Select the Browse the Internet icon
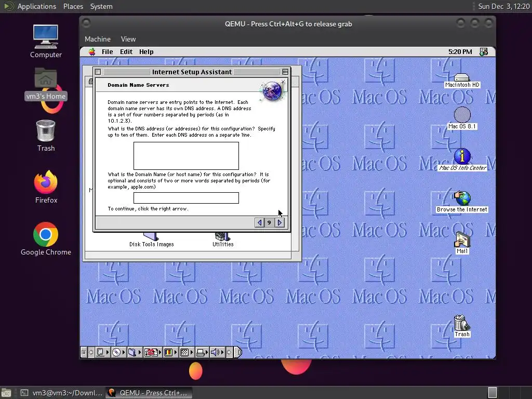This screenshot has width=532, height=399. coord(462,202)
